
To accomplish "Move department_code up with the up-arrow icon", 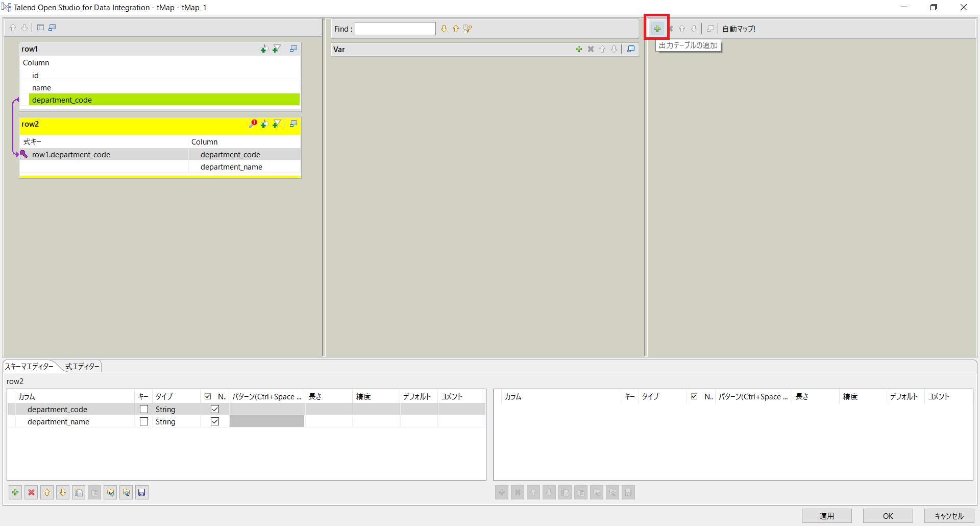I will tap(47, 492).
